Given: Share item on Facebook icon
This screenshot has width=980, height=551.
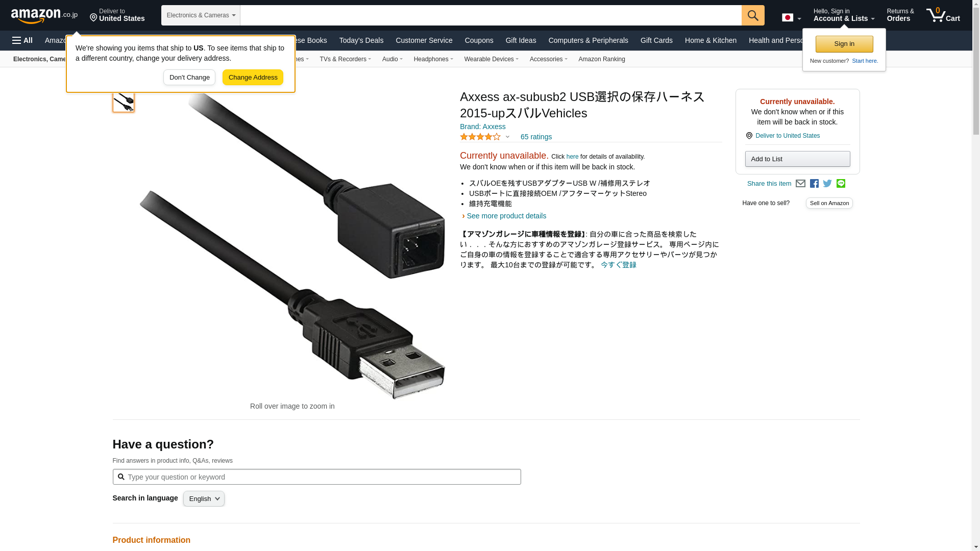Looking at the screenshot, I should coord(814,184).
